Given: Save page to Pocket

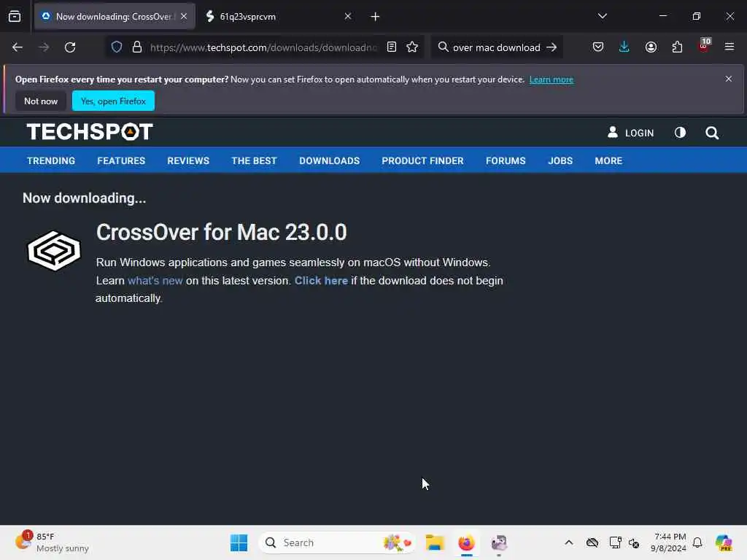Looking at the screenshot, I should tap(598, 47).
